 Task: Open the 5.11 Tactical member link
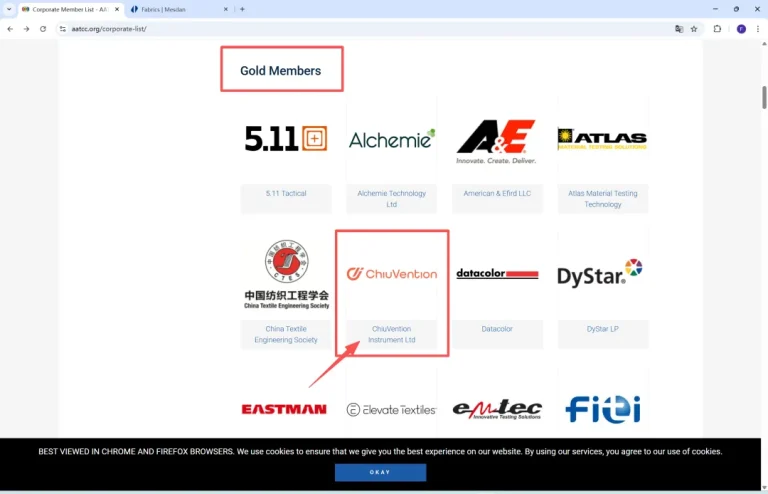coord(286,193)
